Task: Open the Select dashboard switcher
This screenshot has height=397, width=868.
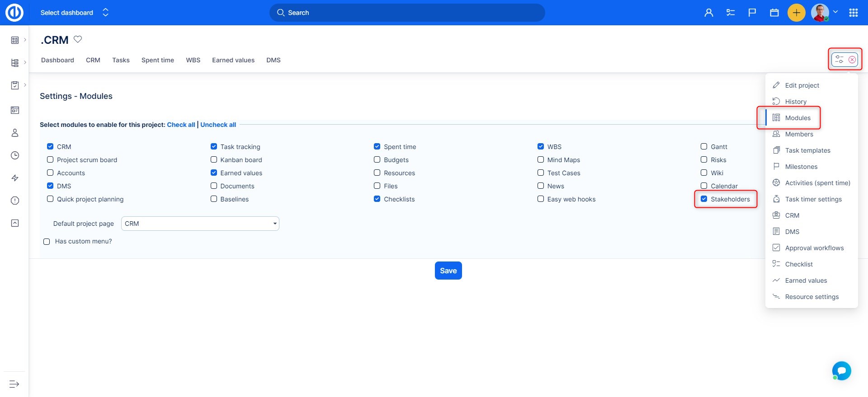Action: coord(74,13)
